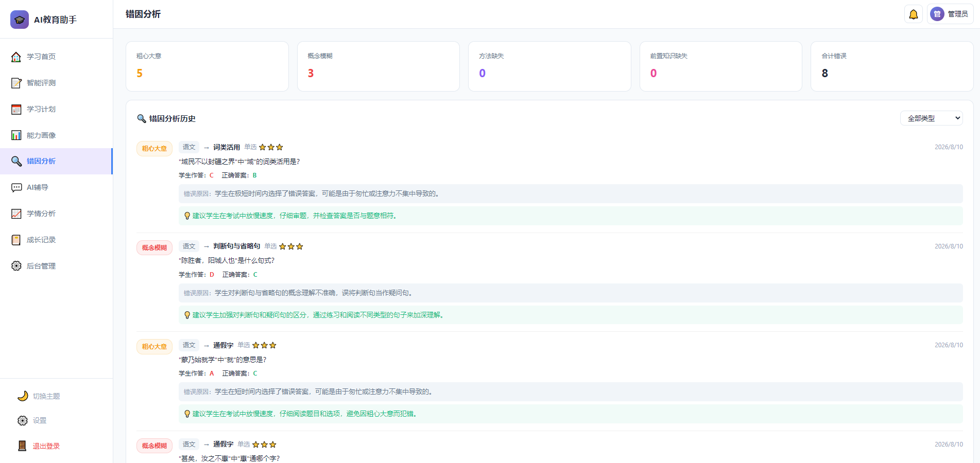
Task: Click the magnifier icon next to 错因分析历史
Action: pos(141,119)
